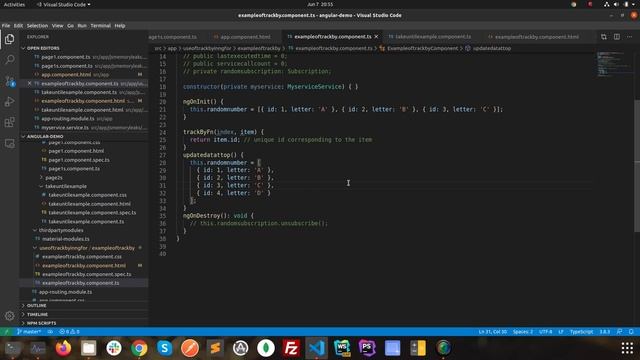Switch to takeuntilexample.component.ts tab
The image size is (640, 360).
coord(433,37)
